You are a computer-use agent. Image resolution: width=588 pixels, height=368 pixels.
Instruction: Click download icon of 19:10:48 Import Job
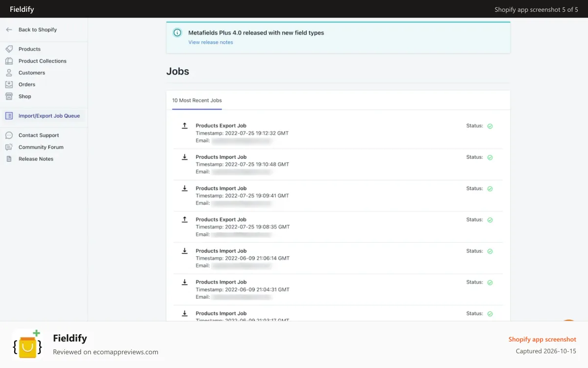point(185,157)
